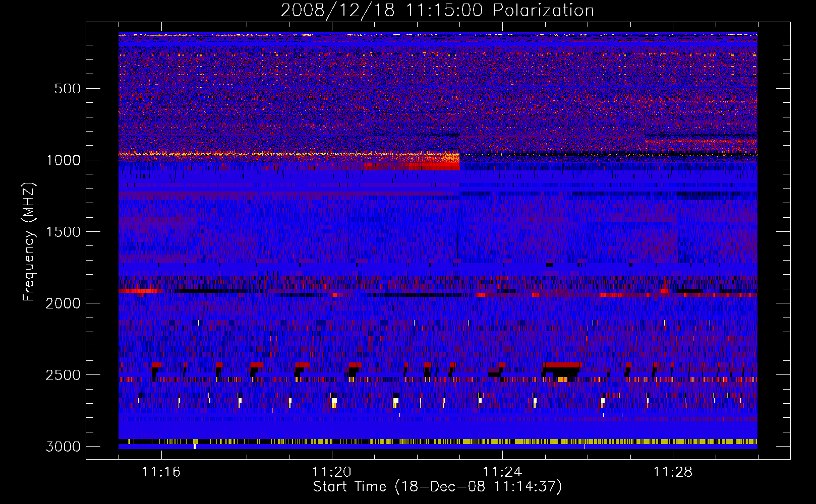The image size is (816, 504).
Task: Click the 2000 frequency tick label
Action: pos(63,303)
